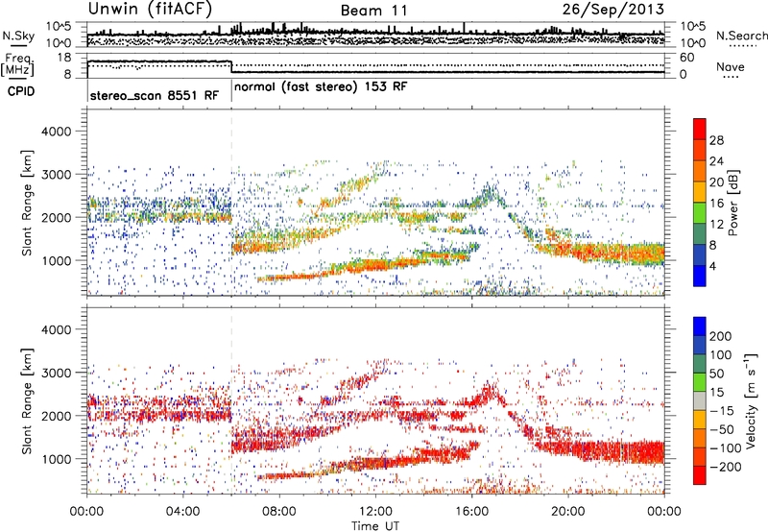Click the velocity panel '2000' range tick
This screenshot has height=532, width=768.
56,416
